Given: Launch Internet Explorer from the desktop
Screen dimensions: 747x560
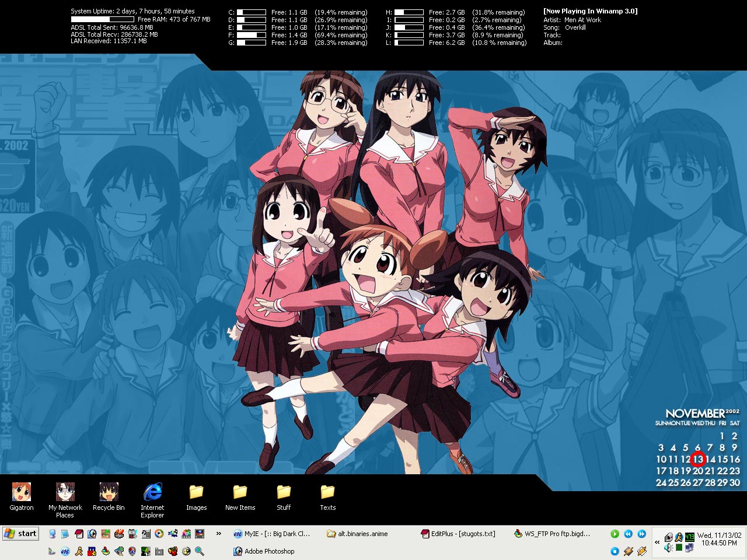Looking at the screenshot, I should pyautogui.click(x=152, y=500).
